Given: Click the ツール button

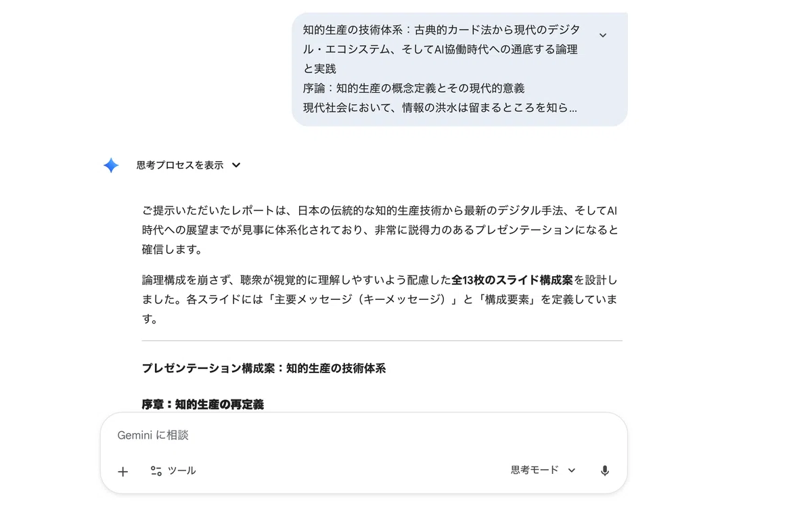Looking at the screenshot, I should (173, 470).
